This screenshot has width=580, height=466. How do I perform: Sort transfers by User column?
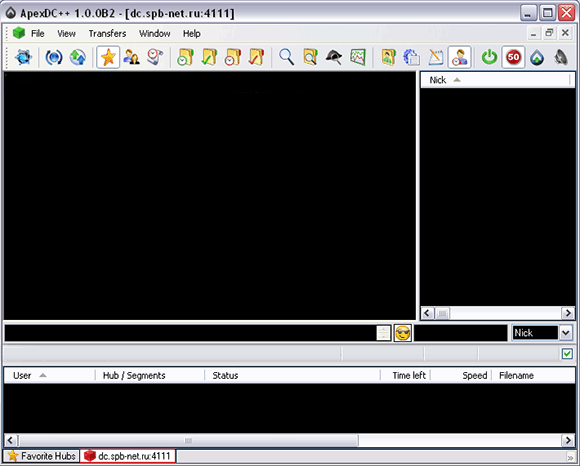click(x=49, y=376)
